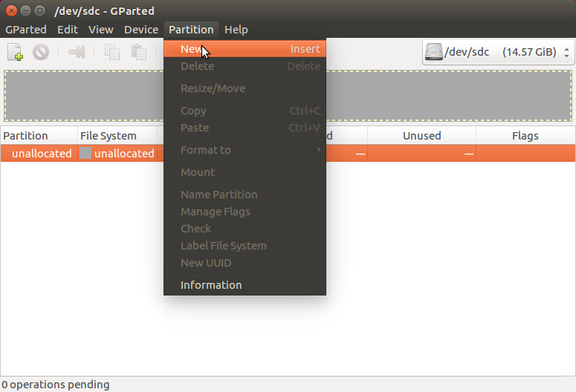This screenshot has width=576, height=392.
Task: Click the 0 operations pending status text
Action: click(x=56, y=385)
